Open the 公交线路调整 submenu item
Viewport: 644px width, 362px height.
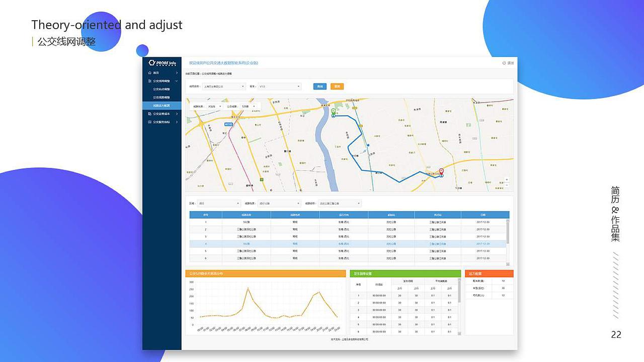(x=162, y=97)
